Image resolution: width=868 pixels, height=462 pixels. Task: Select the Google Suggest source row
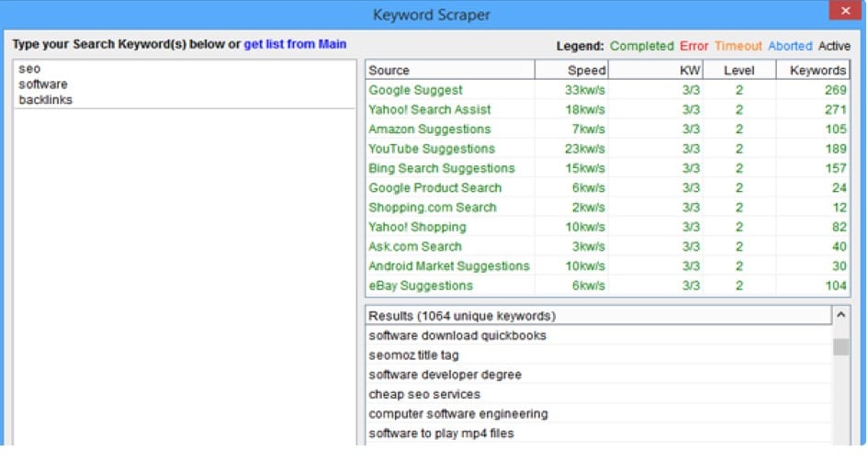(607, 90)
